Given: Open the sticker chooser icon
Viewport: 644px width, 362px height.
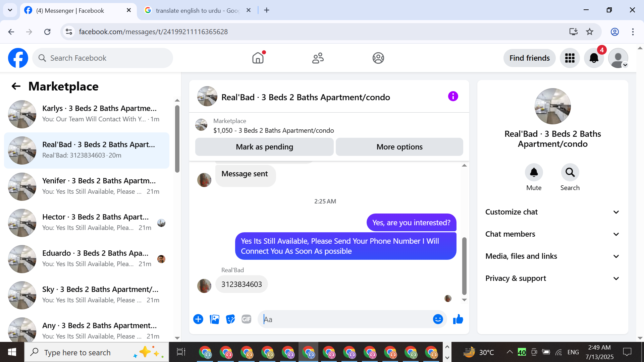Looking at the screenshot, I should 230,319.
